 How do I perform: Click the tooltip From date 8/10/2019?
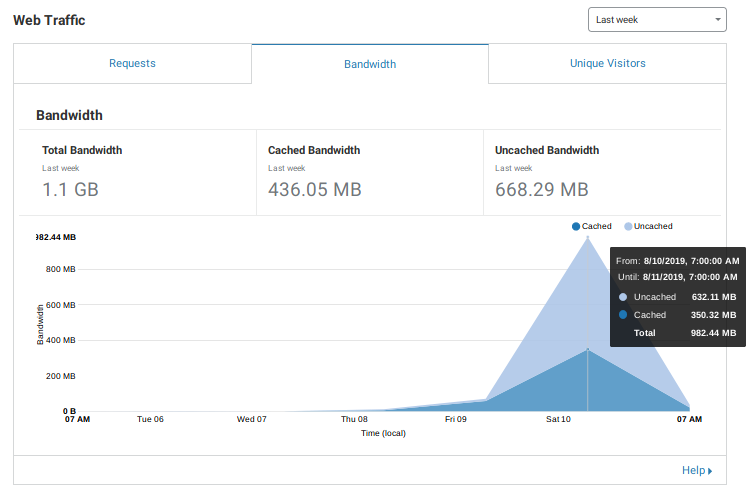[678, 261]
